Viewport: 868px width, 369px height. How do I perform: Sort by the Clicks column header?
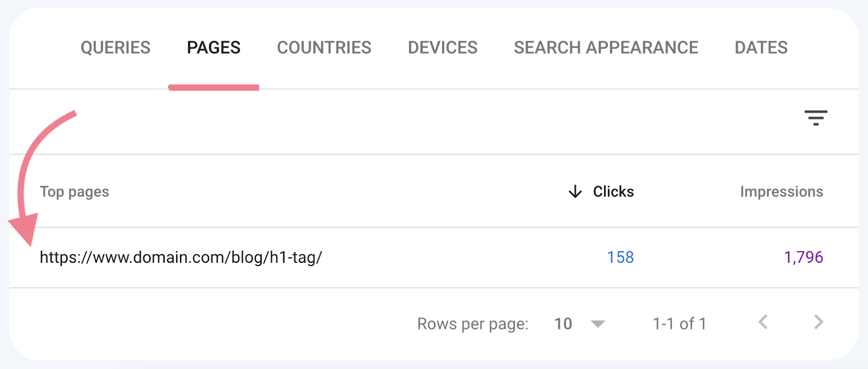tap(612, 191)
